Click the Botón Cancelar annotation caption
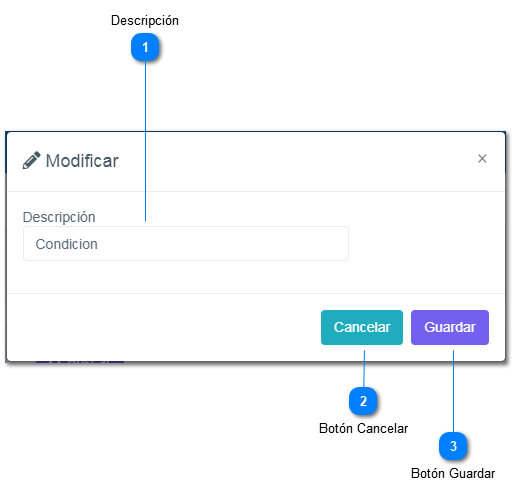This screenshot has width=515, height=497. [363, 428]
